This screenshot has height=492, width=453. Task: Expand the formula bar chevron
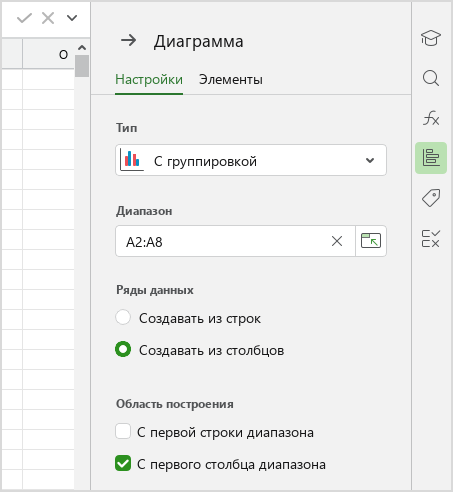click(x=72, y=18)
